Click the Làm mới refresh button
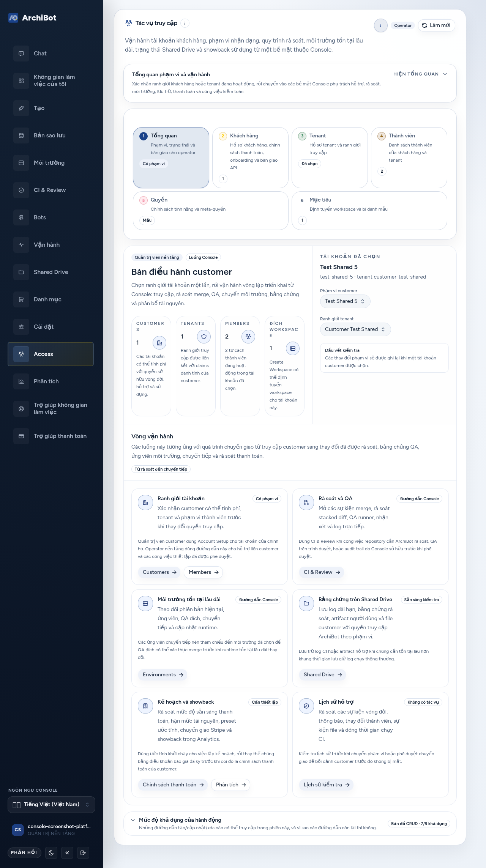Screen dimensions: 486x868 click(x=437, y=25)
